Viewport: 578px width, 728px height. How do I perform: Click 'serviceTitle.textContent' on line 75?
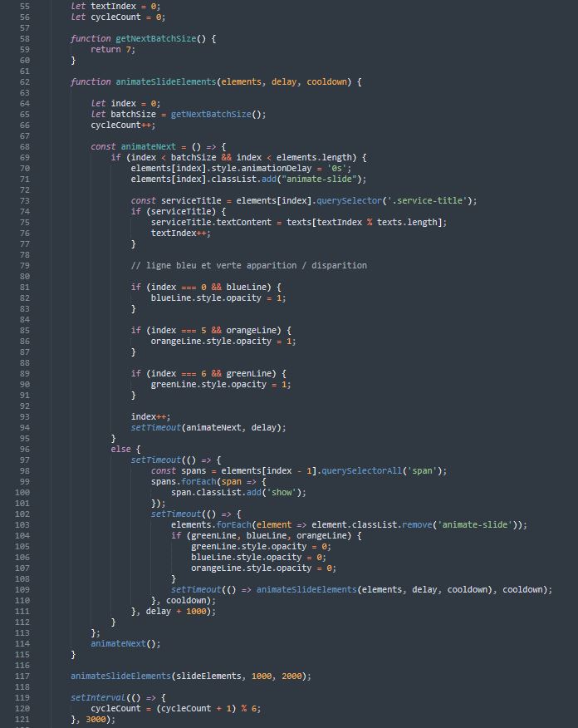[211, 222]
